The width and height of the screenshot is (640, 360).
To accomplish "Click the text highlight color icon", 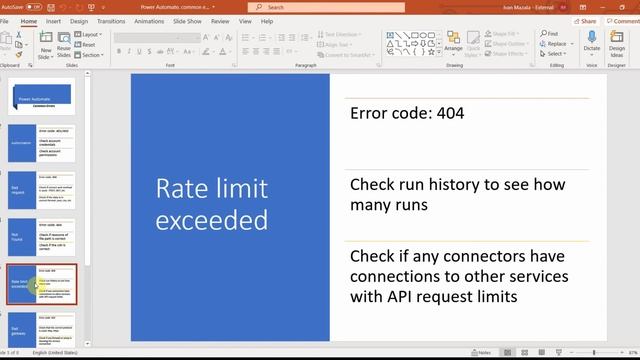I will (206, 51).
